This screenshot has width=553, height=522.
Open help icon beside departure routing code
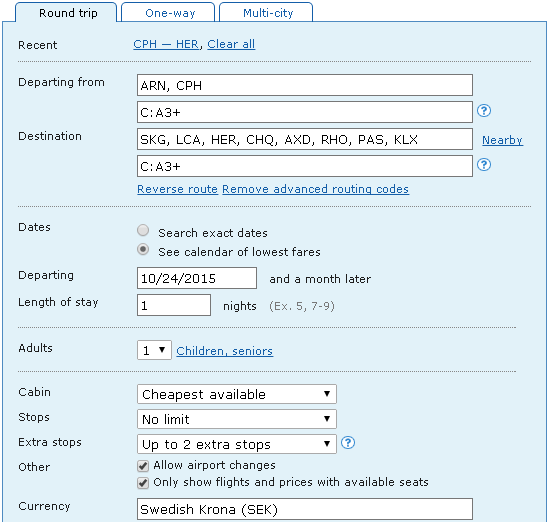(x=484, y=111)
